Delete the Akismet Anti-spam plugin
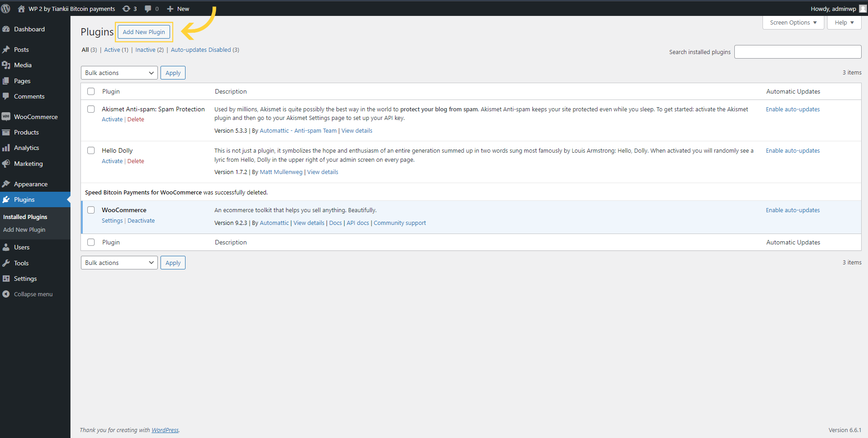Screen dimensions: 868x438 (x=135, y=119)
